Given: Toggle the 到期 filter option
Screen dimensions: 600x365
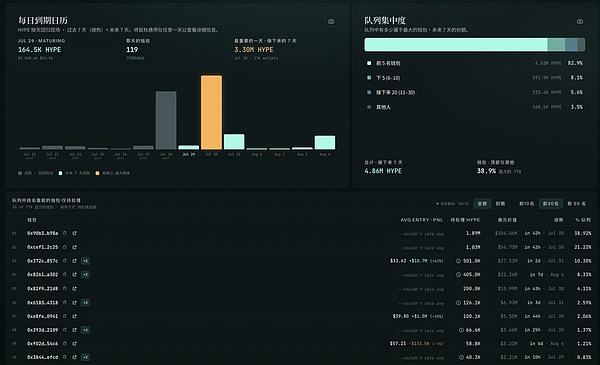Looking at the screenshot, I should coord(501,204).
